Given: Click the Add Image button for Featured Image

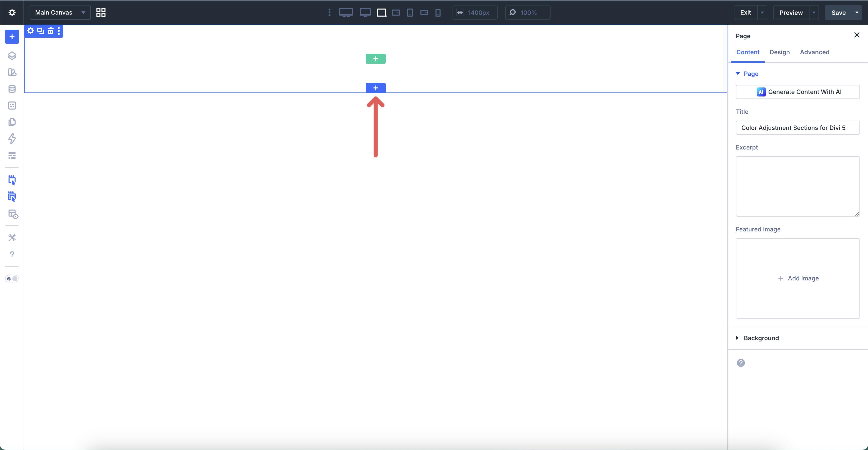Looking at the screenshot, I should (798, 278).
